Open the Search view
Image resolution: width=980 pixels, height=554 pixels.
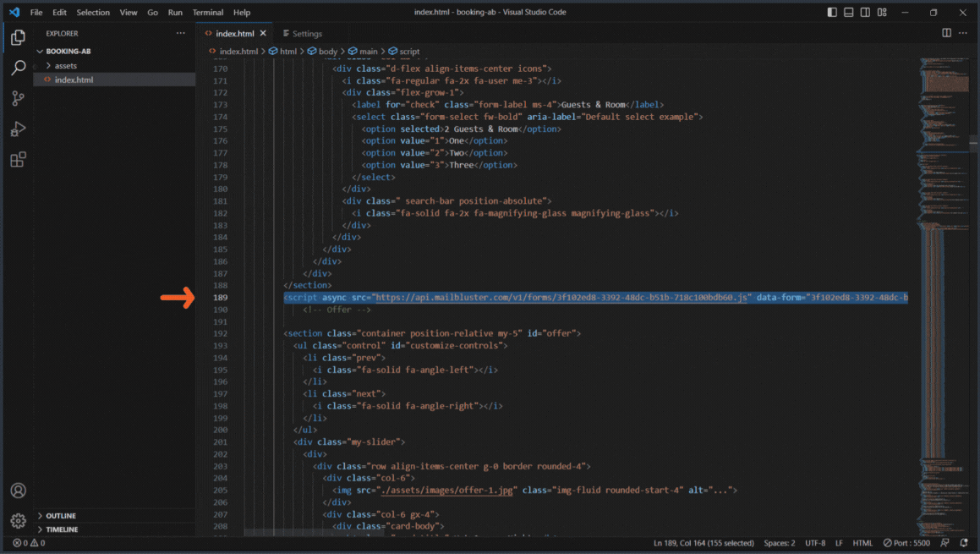coord(18,68)
